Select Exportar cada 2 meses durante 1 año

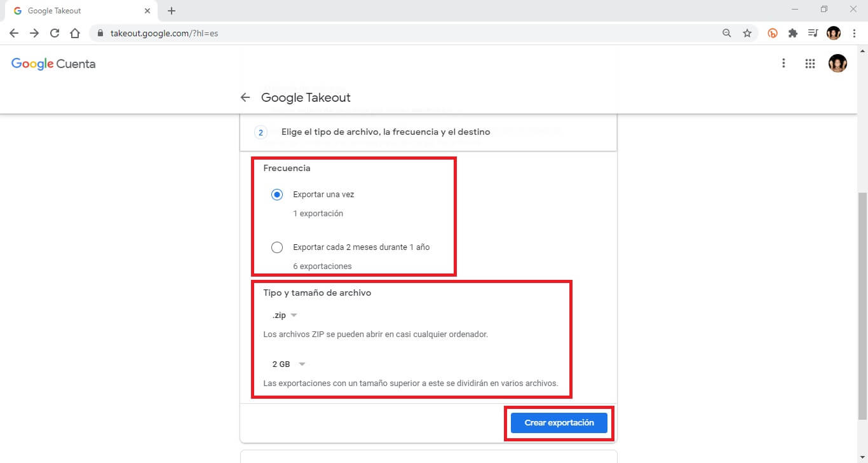point(277,247)
